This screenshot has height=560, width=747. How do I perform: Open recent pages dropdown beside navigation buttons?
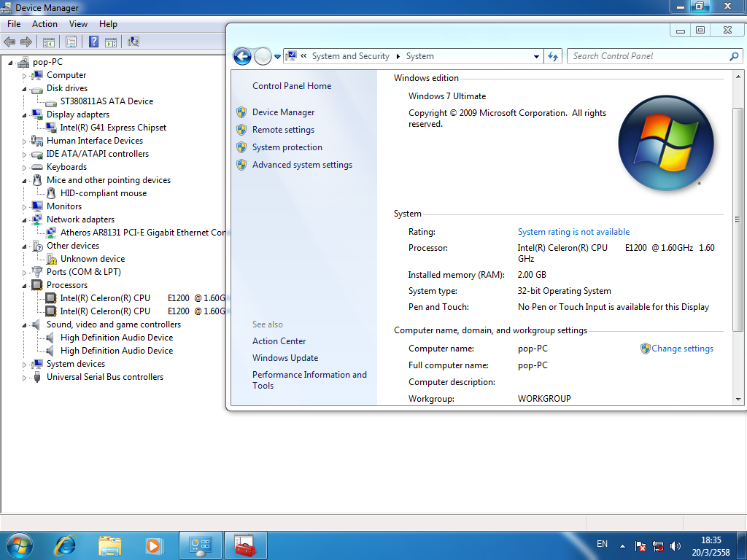coord(277,57)
